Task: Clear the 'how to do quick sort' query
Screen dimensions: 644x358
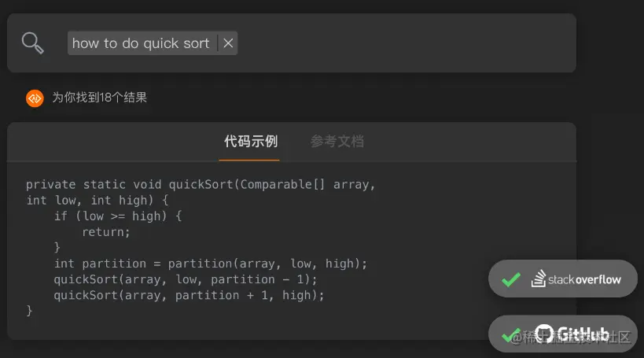Action: pyautogui.click(x=228, y=43)
